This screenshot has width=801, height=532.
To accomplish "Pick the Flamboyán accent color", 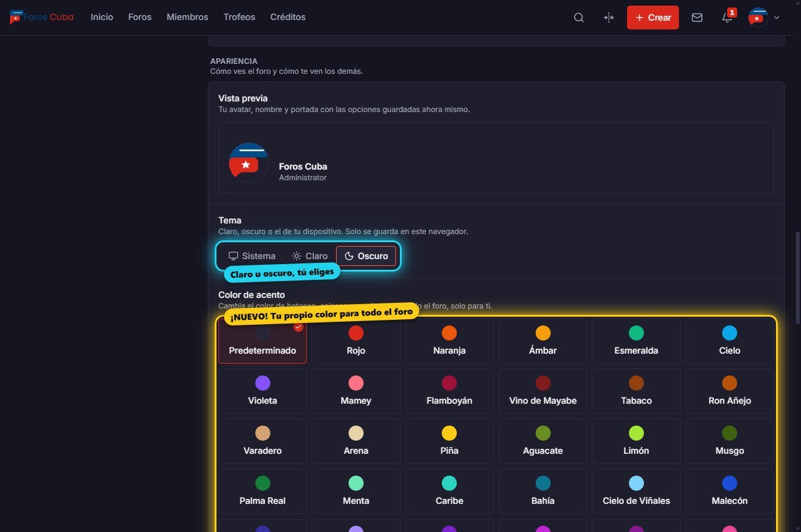I will coord(449,391).
